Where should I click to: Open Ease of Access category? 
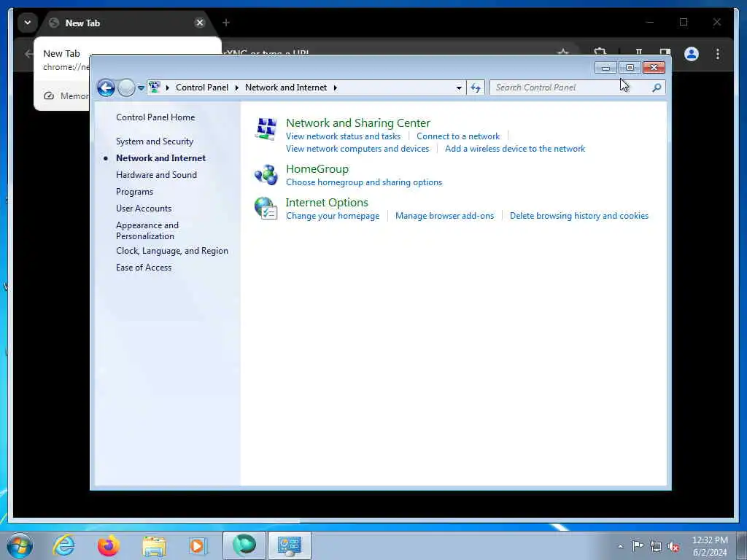(144, 268)
